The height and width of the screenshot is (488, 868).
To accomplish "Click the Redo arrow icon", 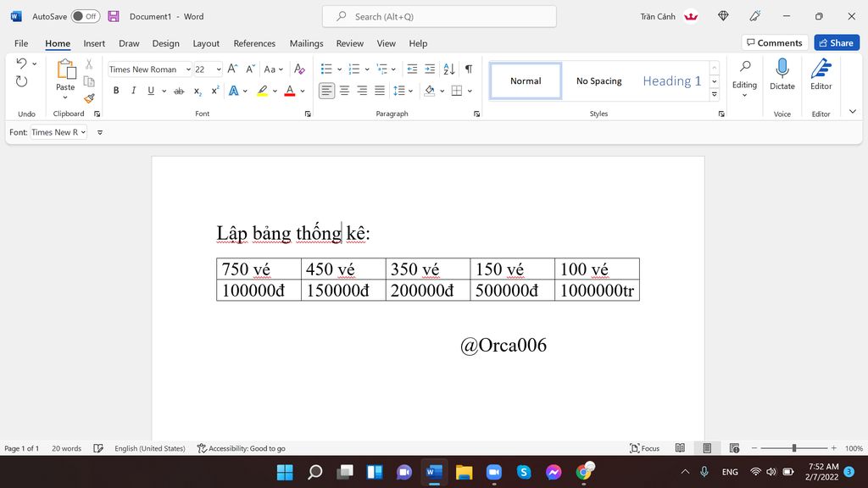I will tap(21, 81).
